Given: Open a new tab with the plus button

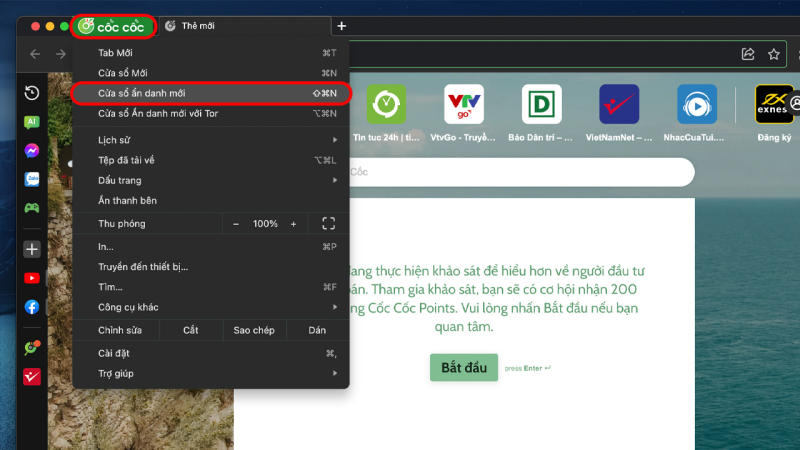Looking at the screenshot, I should coord(342,26).
